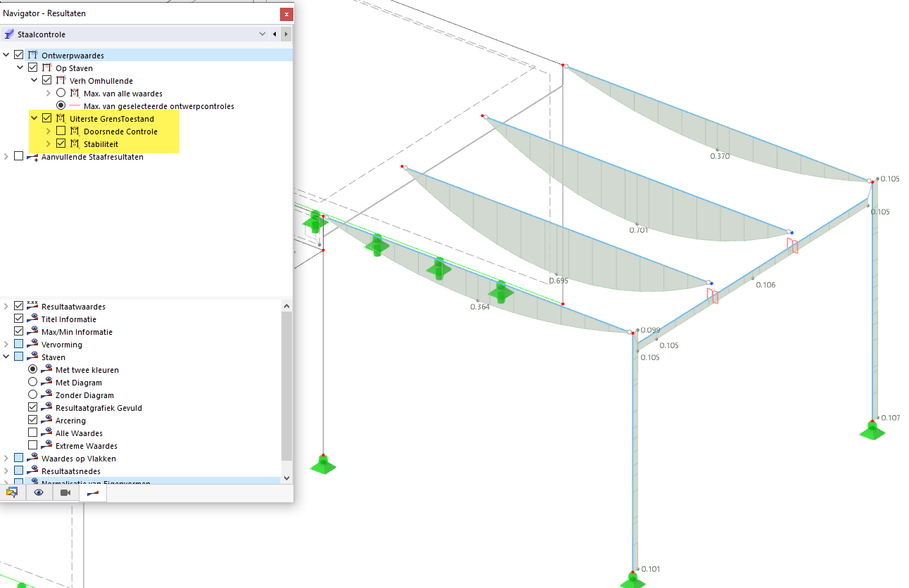Uncheck the Op Staven checkbox
Screen dimensions: 909x588
(x=33, y=68)
